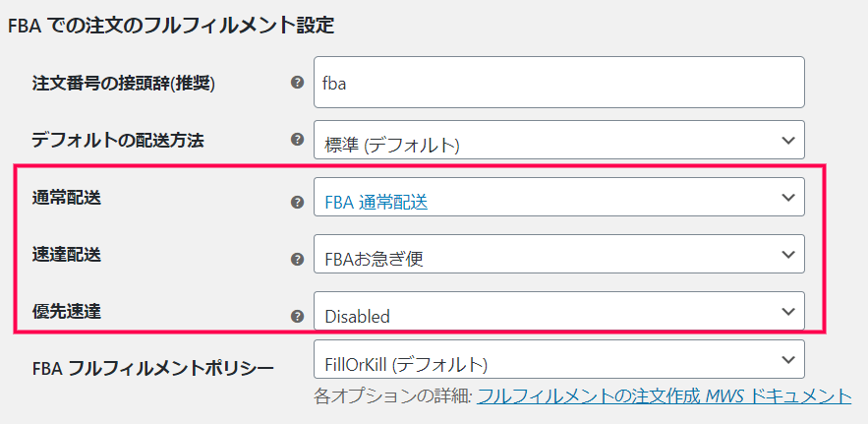Click help icon beside 優先速達
868x424 pixels.
(x=297, y=316)
